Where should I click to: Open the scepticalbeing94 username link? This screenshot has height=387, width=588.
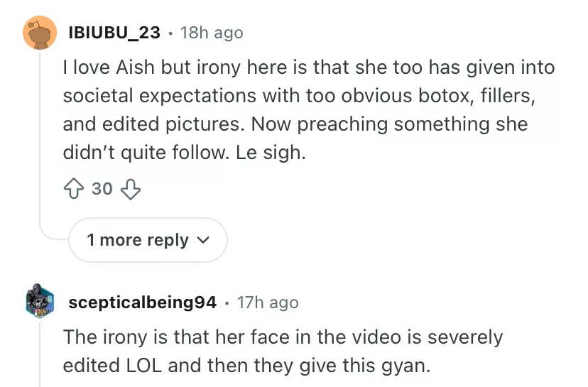[x=142, y=302]
